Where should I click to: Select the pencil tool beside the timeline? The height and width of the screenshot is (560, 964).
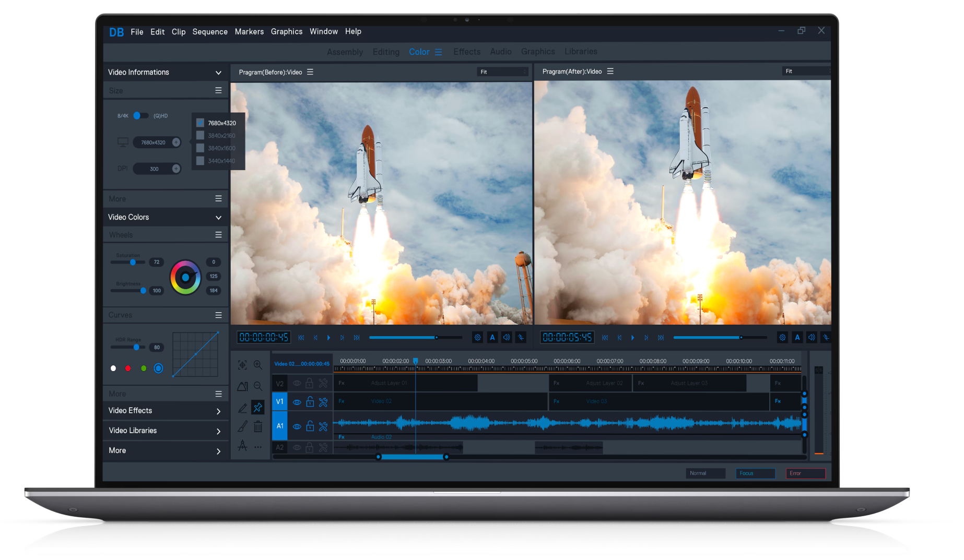tap(243, 408)
